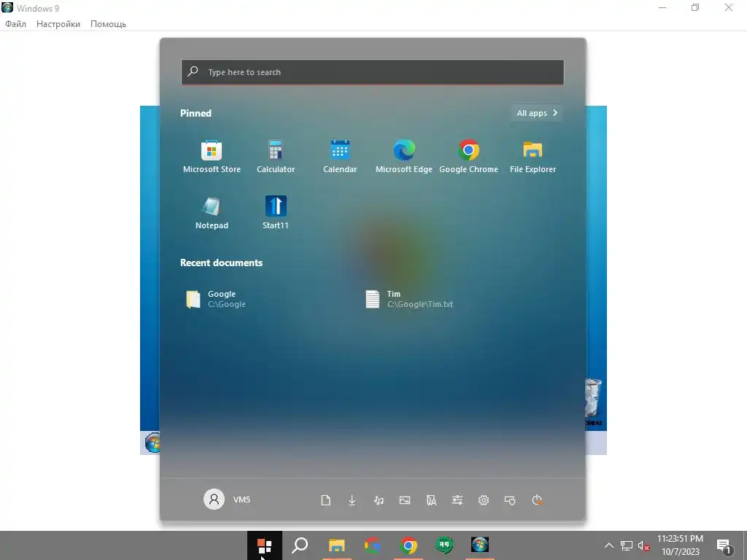The width and height of the screenshot is (747, 560).
Task: Expand hidden tray icons chevron
Action: click(609, 545)
